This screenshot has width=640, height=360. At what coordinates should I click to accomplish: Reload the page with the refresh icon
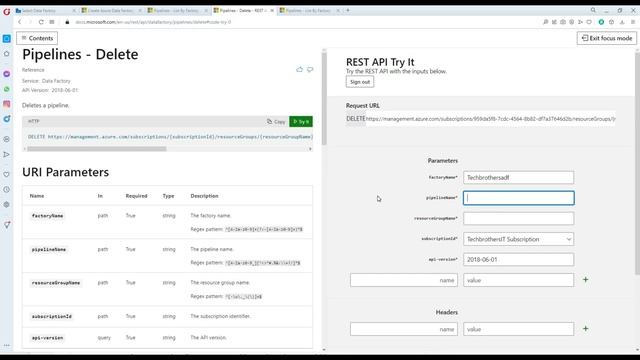41,22
